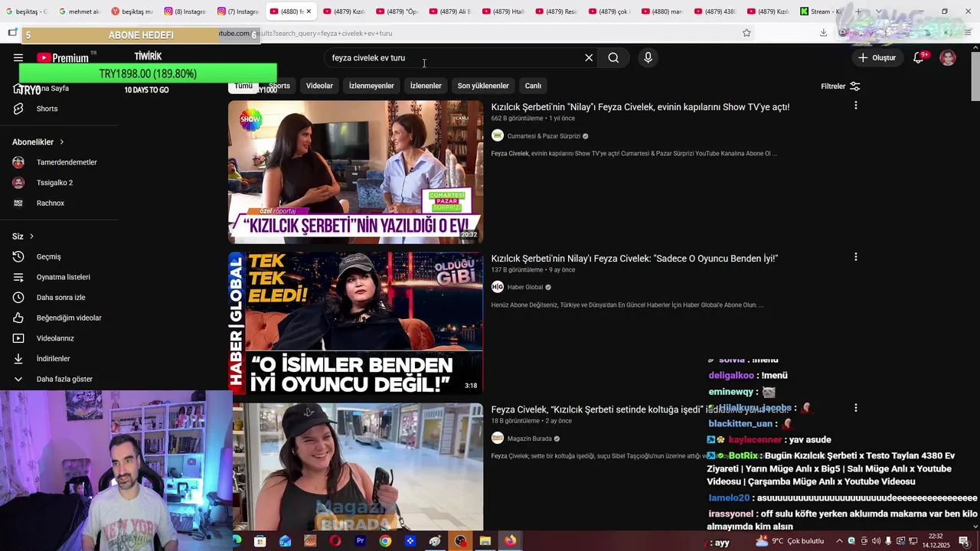
Task: Open the title "Feyza Civelek, evinin kapılarını Show TV'ye açtı"
Action: pyautogui.click(x=640, y=107)
